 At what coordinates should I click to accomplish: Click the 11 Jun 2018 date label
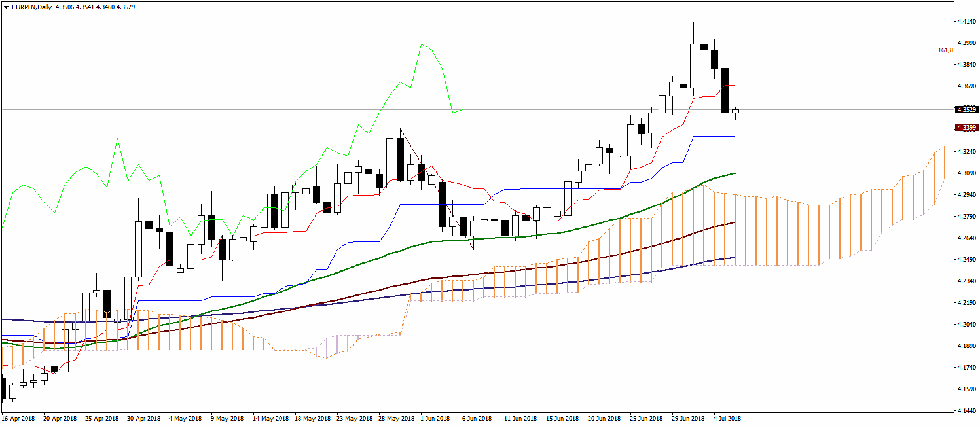point(521,418)
